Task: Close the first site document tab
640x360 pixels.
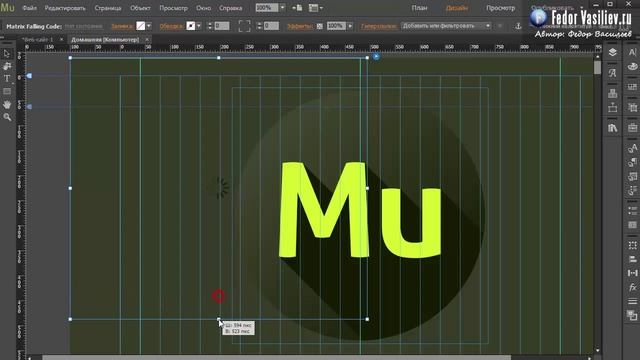Action: [x=61, y=40]
